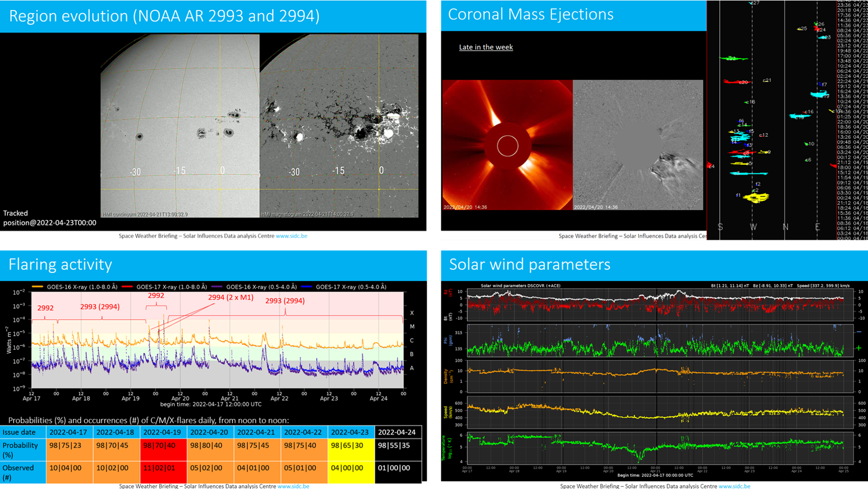
Task: Select CME marker c18
Action: tap(750, 102)
